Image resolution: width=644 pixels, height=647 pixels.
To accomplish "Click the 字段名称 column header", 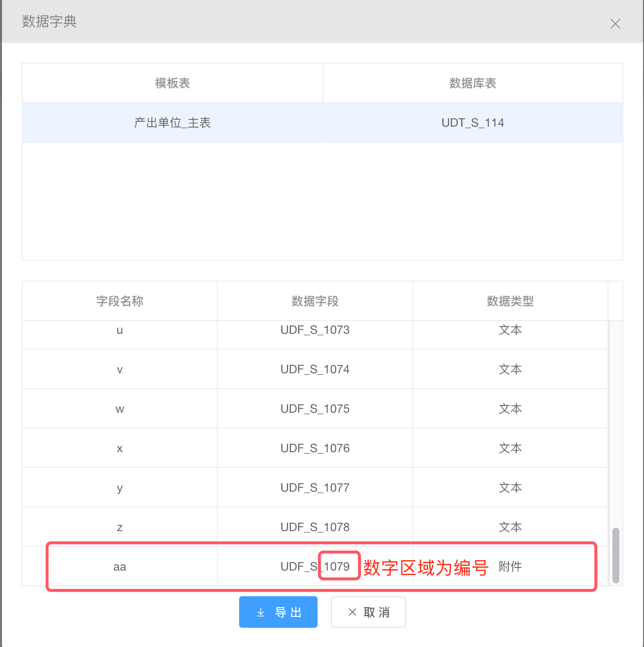I will 120,301.
